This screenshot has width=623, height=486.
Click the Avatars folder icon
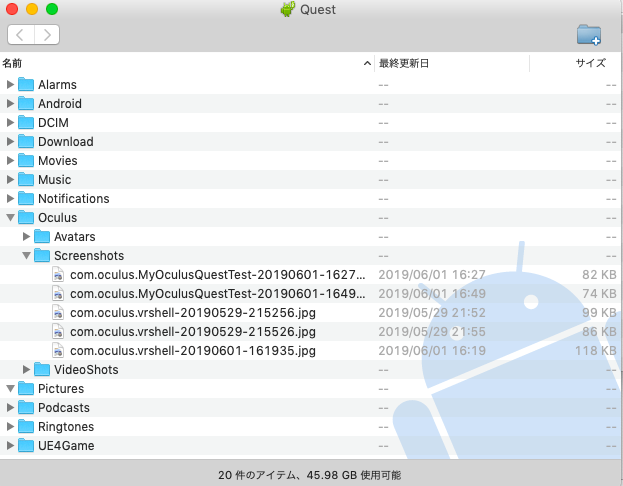pyautogui.click(x=42, y=236)
